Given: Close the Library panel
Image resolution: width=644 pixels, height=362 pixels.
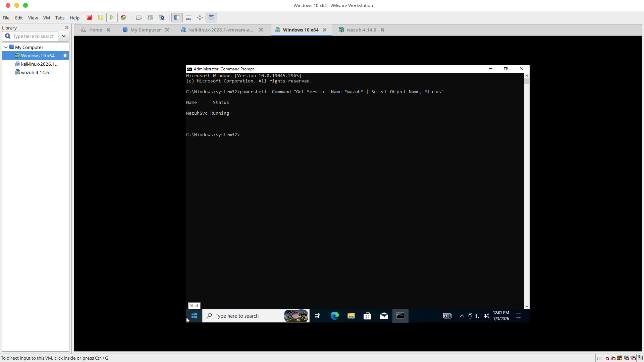Looking at the screenshot, I should (x=66, y=27).
